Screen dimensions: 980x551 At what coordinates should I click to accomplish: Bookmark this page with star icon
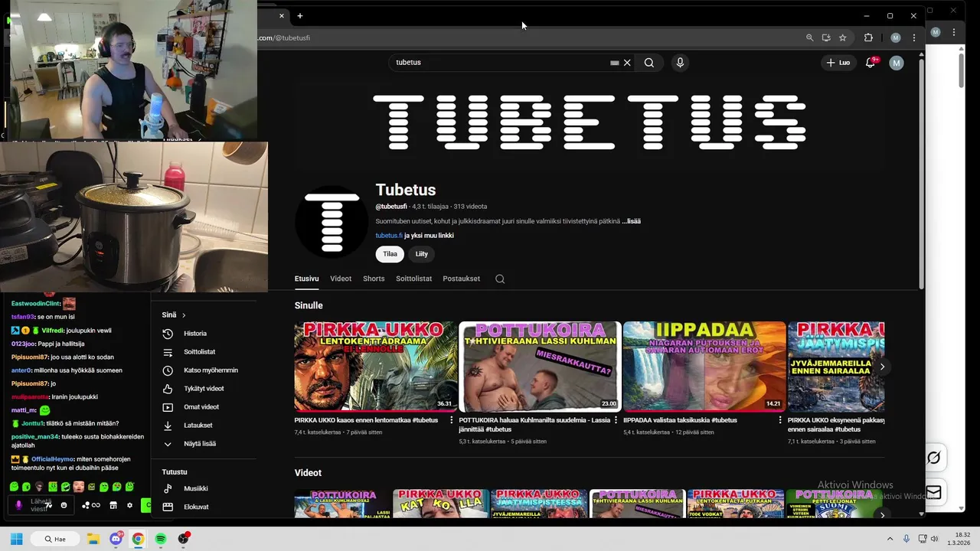click(843, 37)
